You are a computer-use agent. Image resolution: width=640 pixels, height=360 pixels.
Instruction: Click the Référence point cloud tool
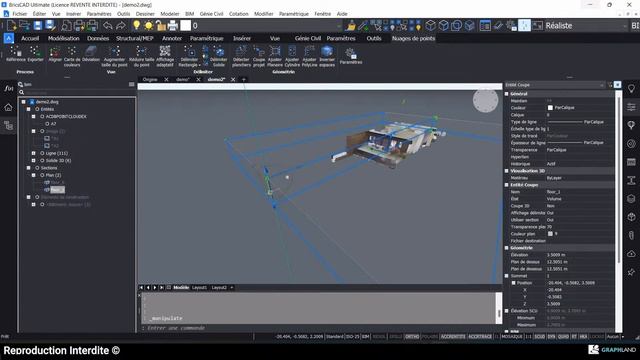pyautogui.click(x=16, y=54)
